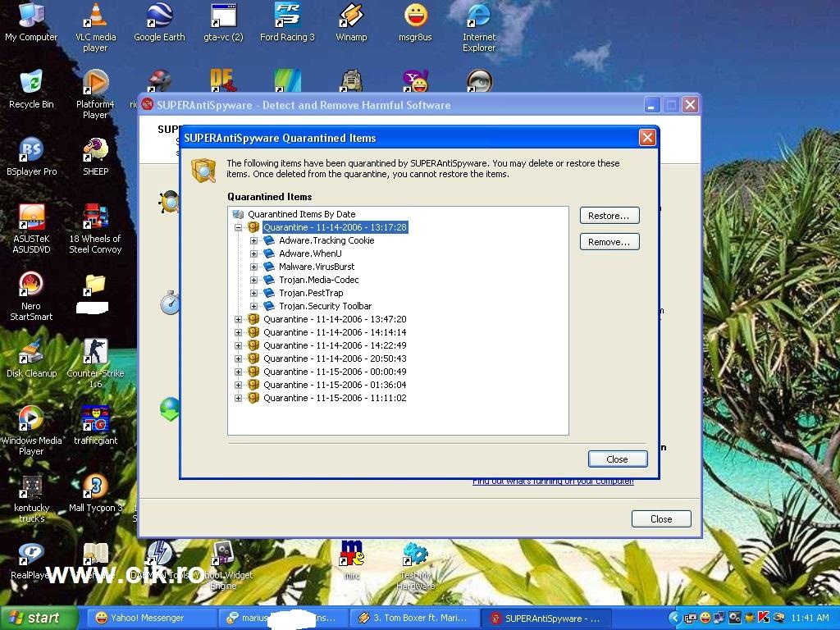The image size is (840, 630).
Task: Open My Computer desktop icon
Action: pyautogui.click(x=31, y=22)
